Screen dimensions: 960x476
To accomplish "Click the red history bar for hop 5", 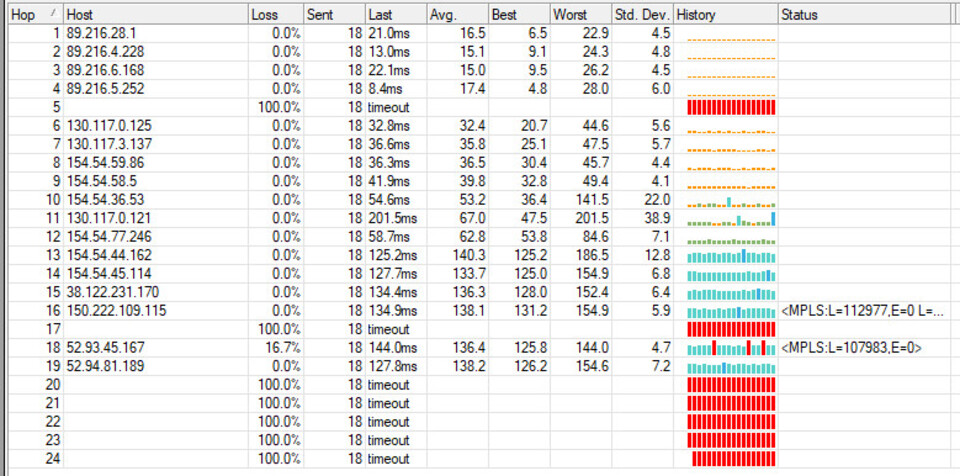I will pyautogui.click(x=731, y=107).
